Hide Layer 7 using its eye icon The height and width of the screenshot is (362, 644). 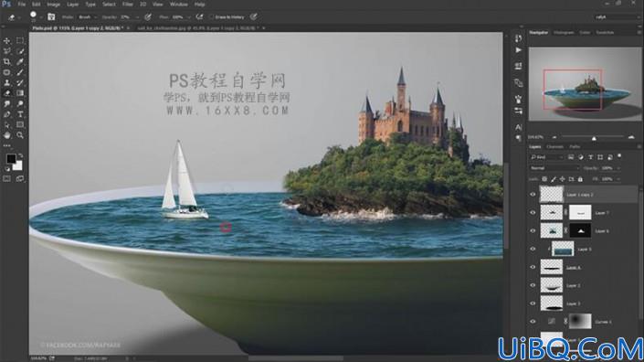point(533,212)
